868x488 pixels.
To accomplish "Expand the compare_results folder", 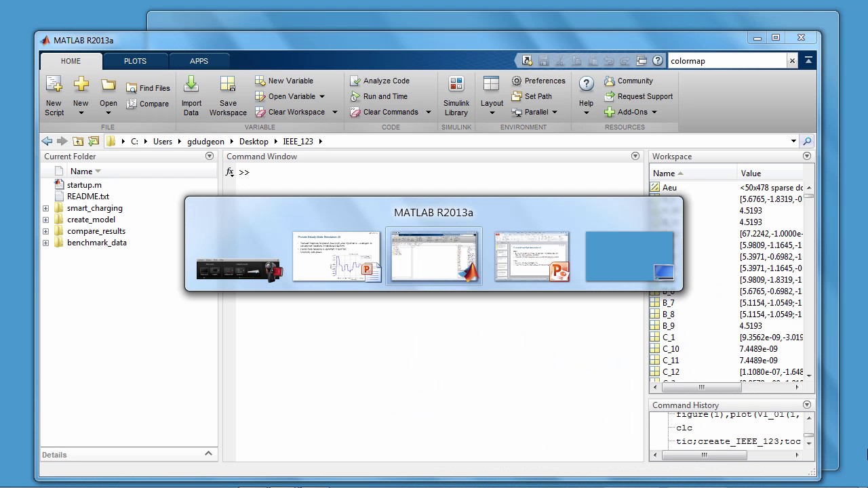I will (x=45, y=231).
